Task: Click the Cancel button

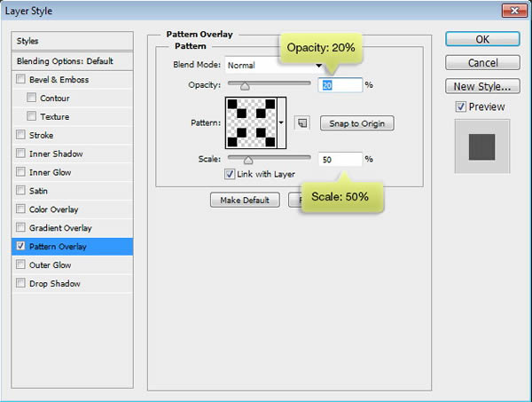Action: pyautogui.click(x=482, y=63)
